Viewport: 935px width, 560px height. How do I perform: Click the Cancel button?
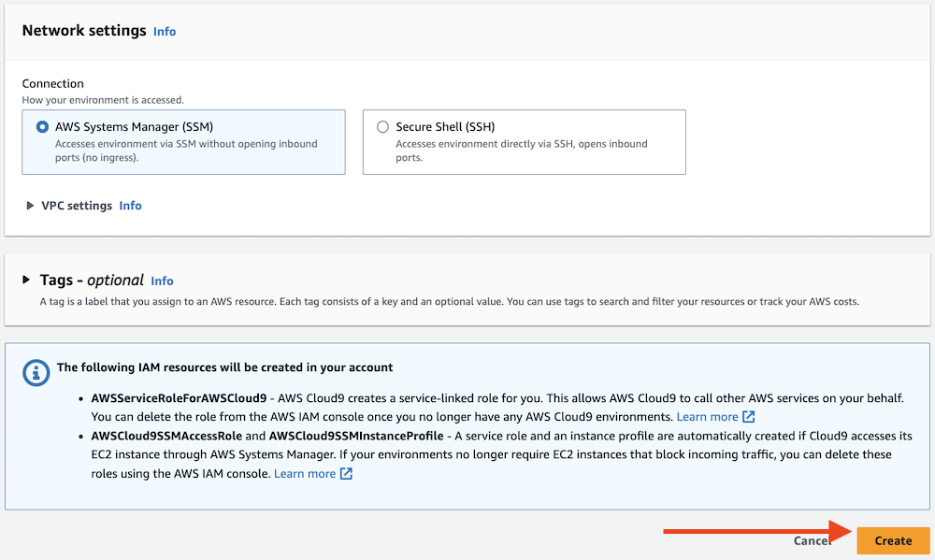click(813, 541)
